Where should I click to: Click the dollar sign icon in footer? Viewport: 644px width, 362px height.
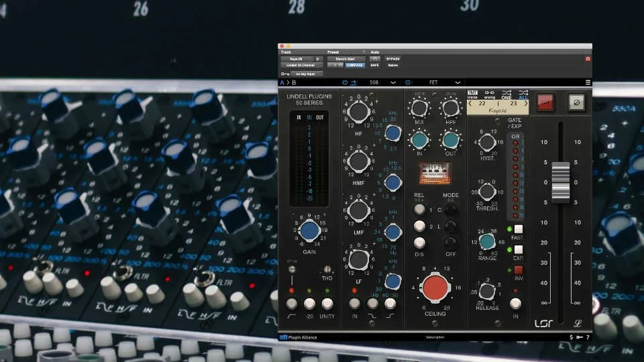tap(571, 337)
